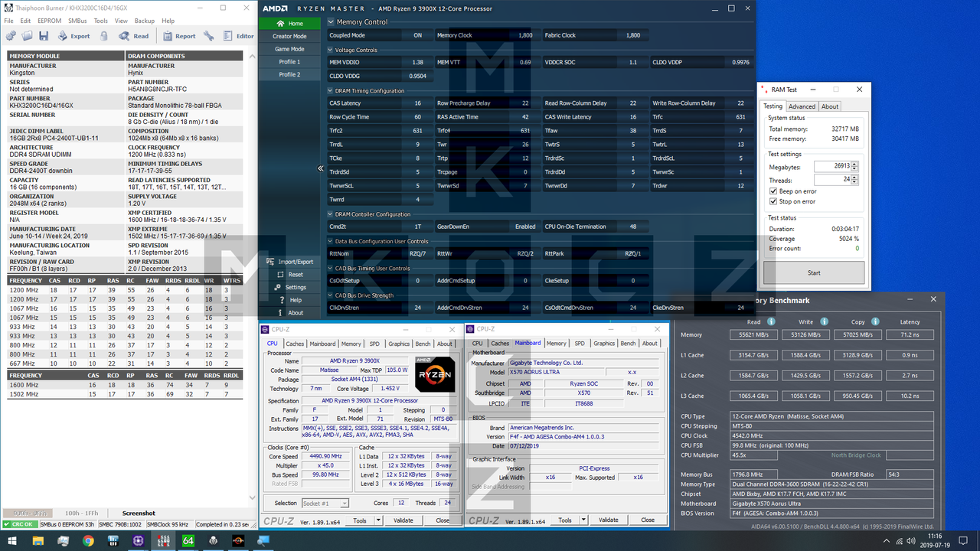
Task: Toggle Beep on error checkbox
Action: 773,191
